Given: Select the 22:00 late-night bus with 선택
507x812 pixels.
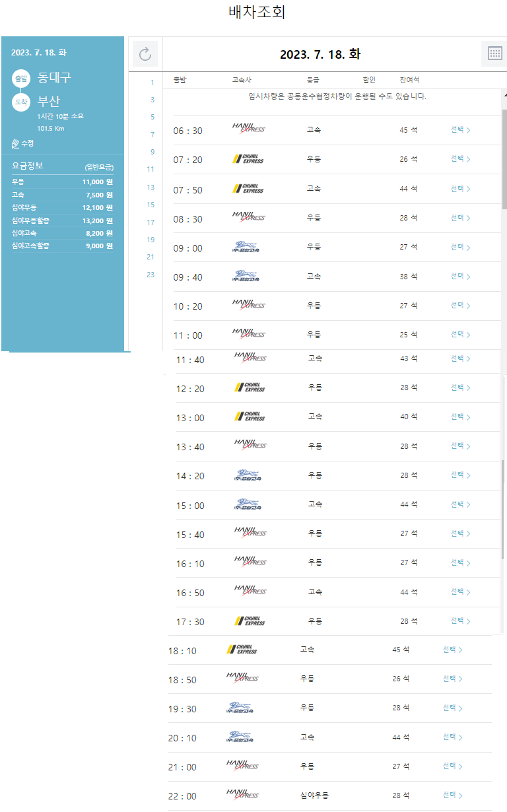Looking at the screenshot, I should click(x=453, y=795).
